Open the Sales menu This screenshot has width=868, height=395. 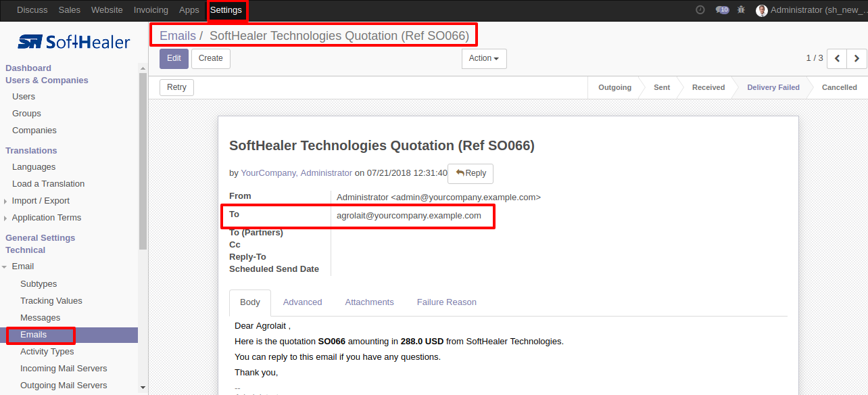point(69,10)
